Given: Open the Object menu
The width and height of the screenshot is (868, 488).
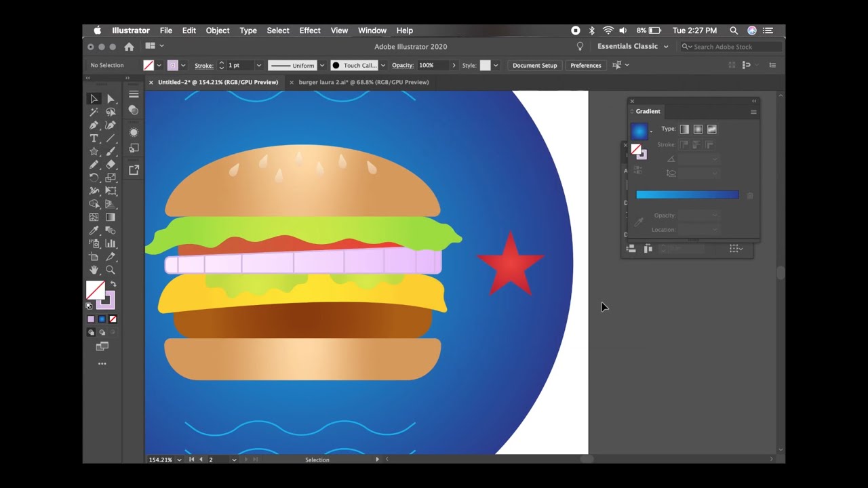Looking at the screenshot, I should [x=218, y=30].
